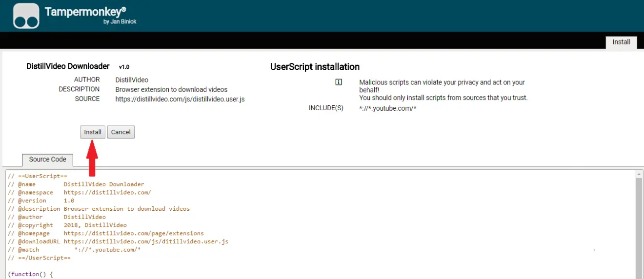Click 'Browser extension to download videos' description
The image size is (644, 279).
[171, 90]
